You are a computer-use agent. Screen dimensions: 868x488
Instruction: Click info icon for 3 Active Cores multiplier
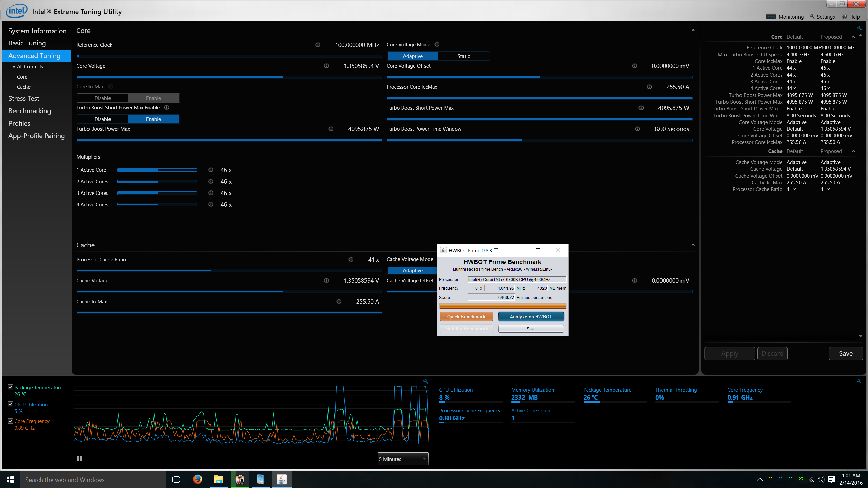[x=211, y=193]
